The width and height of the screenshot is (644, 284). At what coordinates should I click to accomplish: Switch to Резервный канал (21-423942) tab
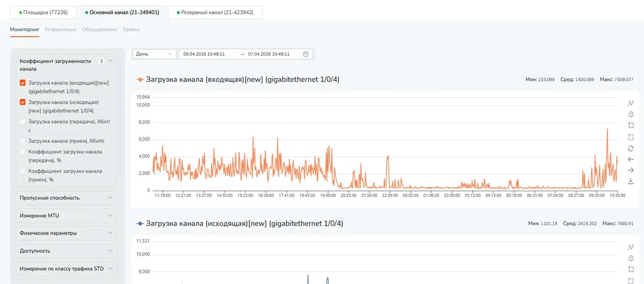point(215,13)
